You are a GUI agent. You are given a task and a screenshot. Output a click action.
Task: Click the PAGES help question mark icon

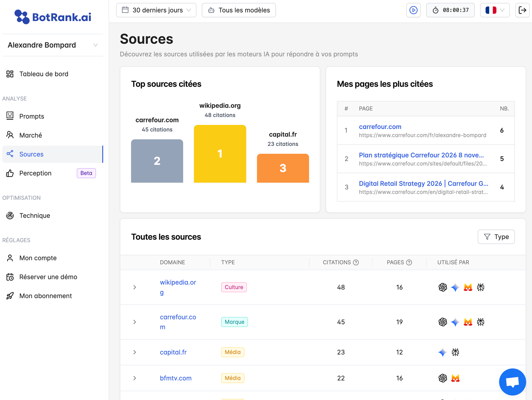409,262
